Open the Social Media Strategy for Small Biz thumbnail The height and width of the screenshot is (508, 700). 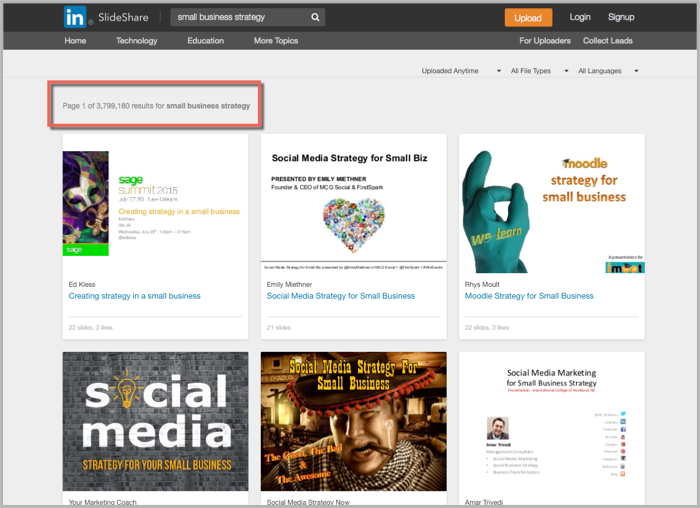pyautogui.click(x=354, y=204)
